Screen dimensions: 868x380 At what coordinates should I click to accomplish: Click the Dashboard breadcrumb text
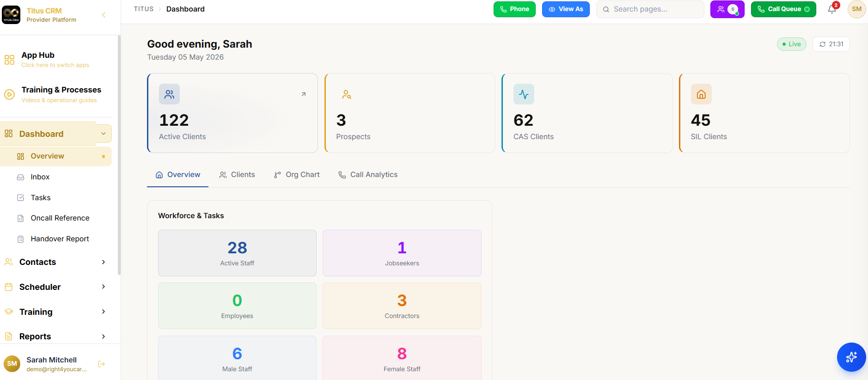(185, 9)
